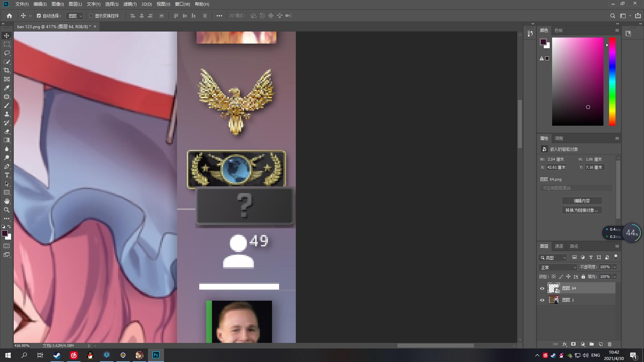The height and width of the screenshot is (362, 644).
Task: Switch to the 通道 tab
Action: click(x=559, y=246)
